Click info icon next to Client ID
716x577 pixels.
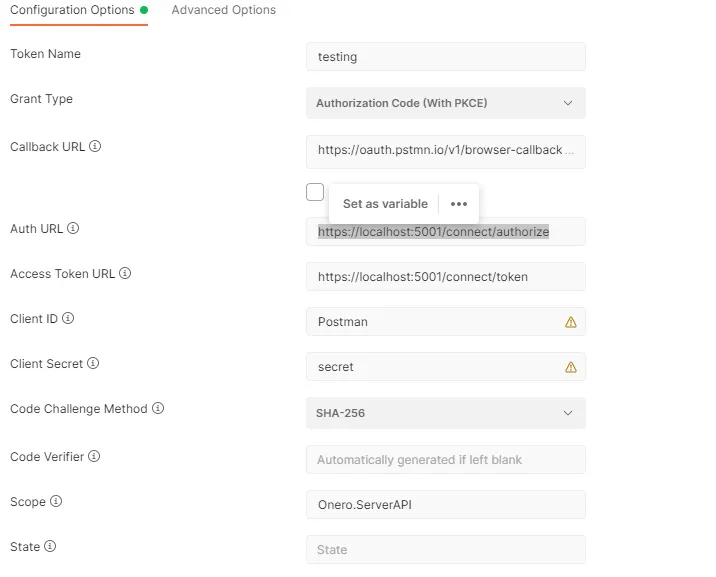[x=68, y=318]
